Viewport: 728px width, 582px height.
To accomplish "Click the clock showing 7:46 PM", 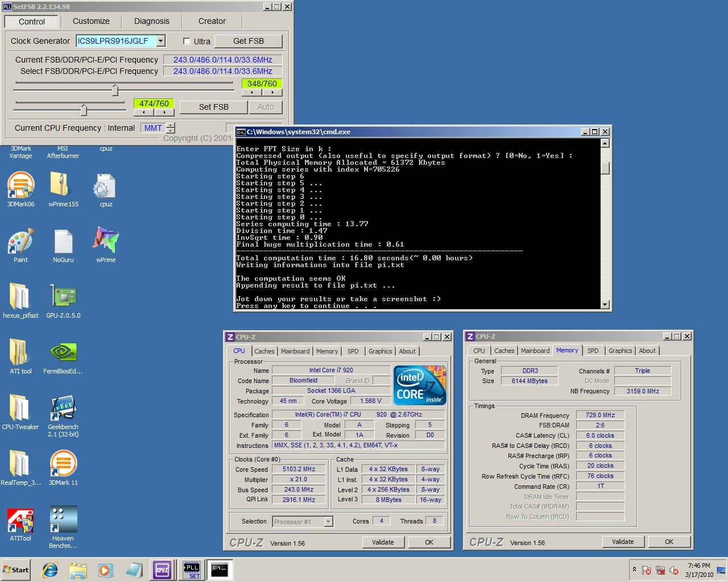I will click(x=698, y=566).
